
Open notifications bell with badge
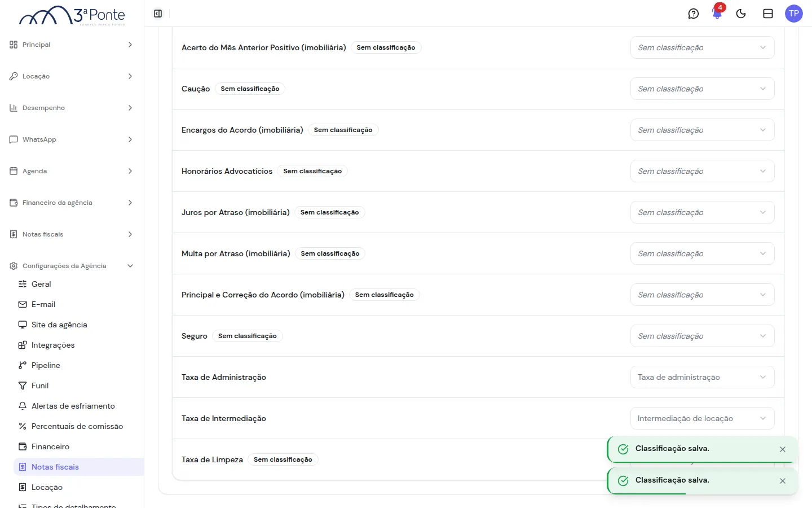pyautogui.click(x=717, y=12)
